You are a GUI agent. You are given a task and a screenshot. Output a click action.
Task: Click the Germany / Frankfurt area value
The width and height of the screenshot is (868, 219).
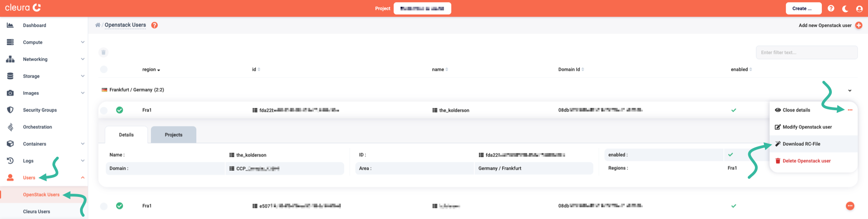pos(500,168)
